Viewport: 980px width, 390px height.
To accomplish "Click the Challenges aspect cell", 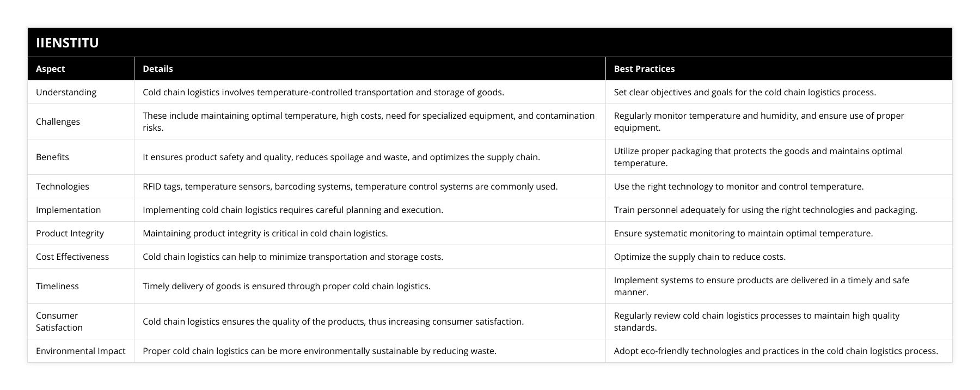I will (x=58, y=121).
